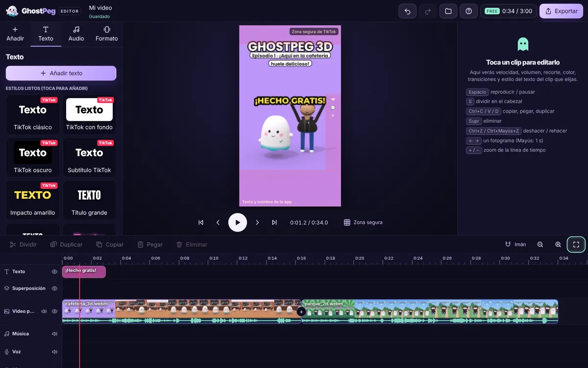Image resolution: width=588 pixels, height=368 pixels.
Task: Click Duplicar in the timeline toolbar
Action: 66,244
